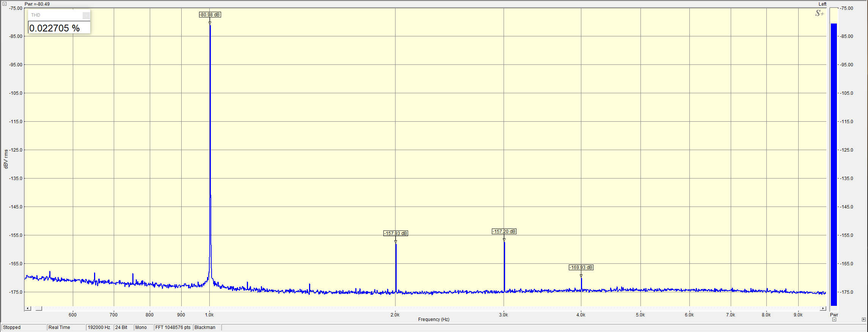
Task: Click the Stopped status bar field
Action: 24,327
